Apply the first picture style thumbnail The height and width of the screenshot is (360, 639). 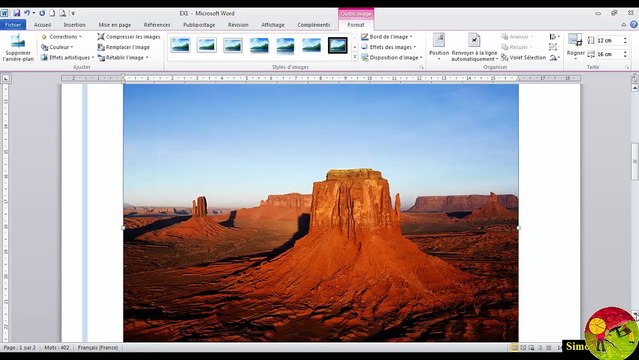181,45
